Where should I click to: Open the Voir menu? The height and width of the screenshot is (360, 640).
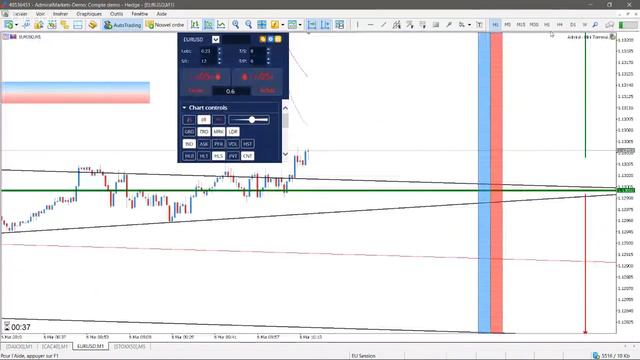(x=40, y=14)
